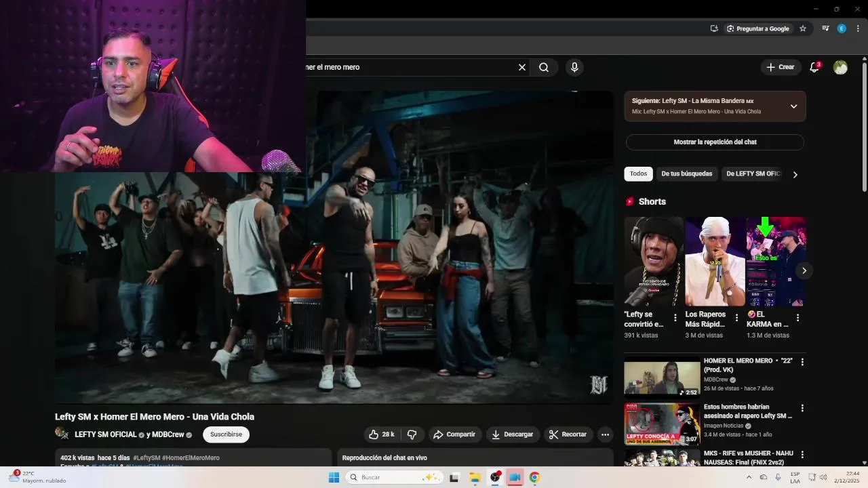The image size is (868, 488).
Task: Select De tus búsquedas chip
Action: click(x=687, y=174)
